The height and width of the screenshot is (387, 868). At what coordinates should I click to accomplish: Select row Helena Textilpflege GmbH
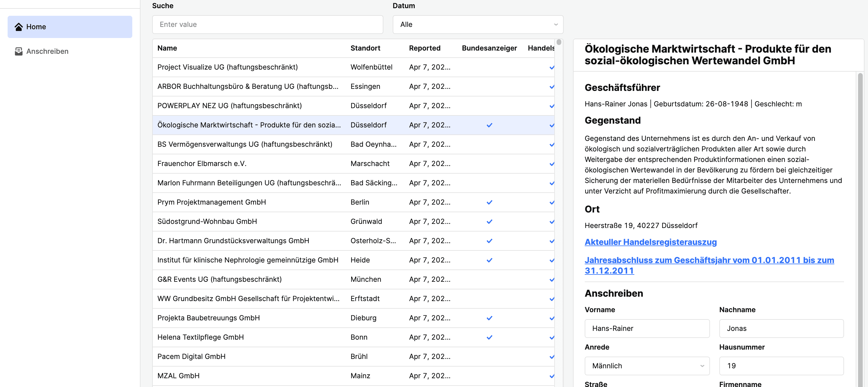pos(354,337)
